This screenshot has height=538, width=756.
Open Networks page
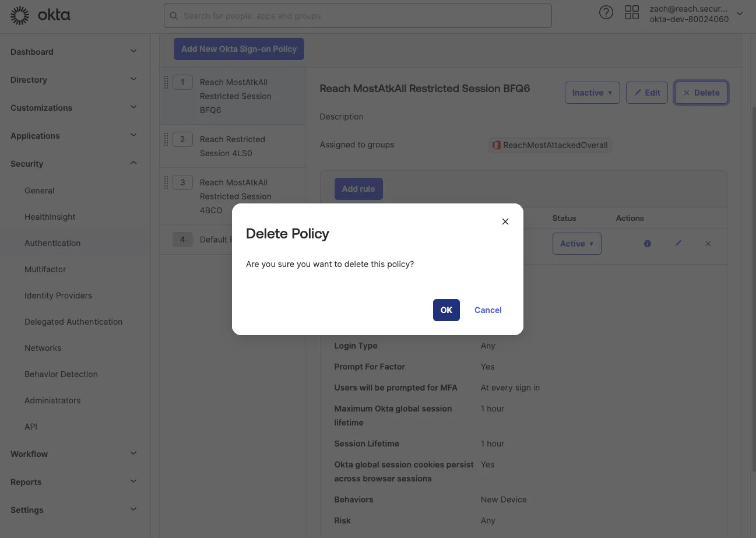(x=43, y=348)
